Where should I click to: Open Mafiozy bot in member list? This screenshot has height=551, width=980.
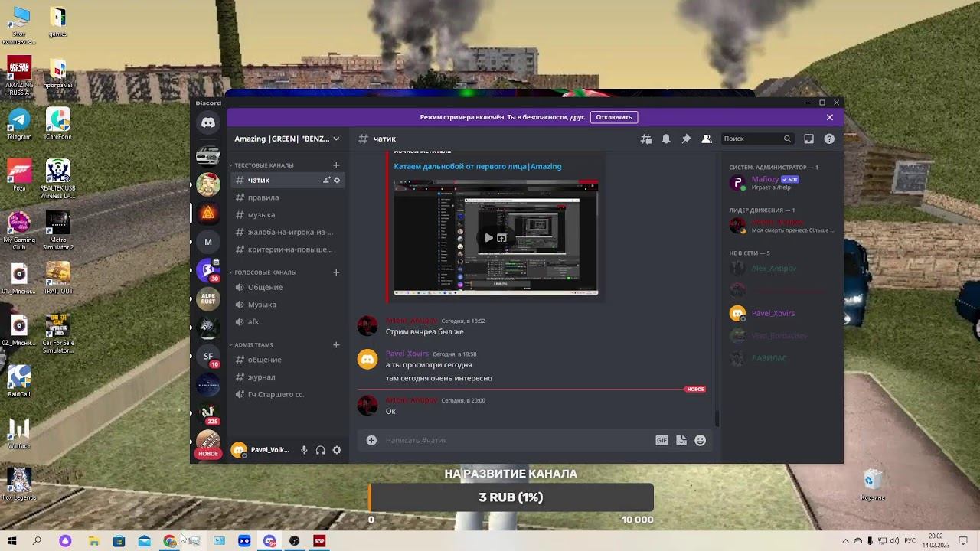coord(780,183)
